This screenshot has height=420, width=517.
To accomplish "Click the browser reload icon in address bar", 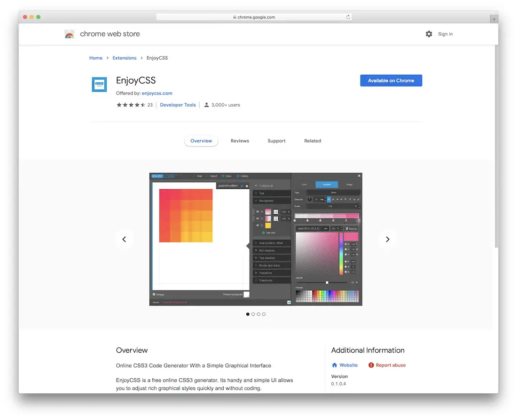I will (x=348, y=17).
